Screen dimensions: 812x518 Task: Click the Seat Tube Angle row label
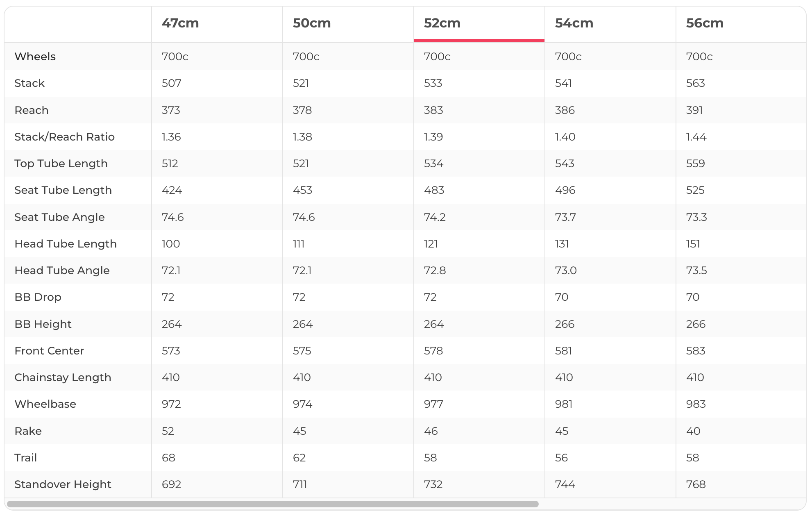click(x=59, y=217)
